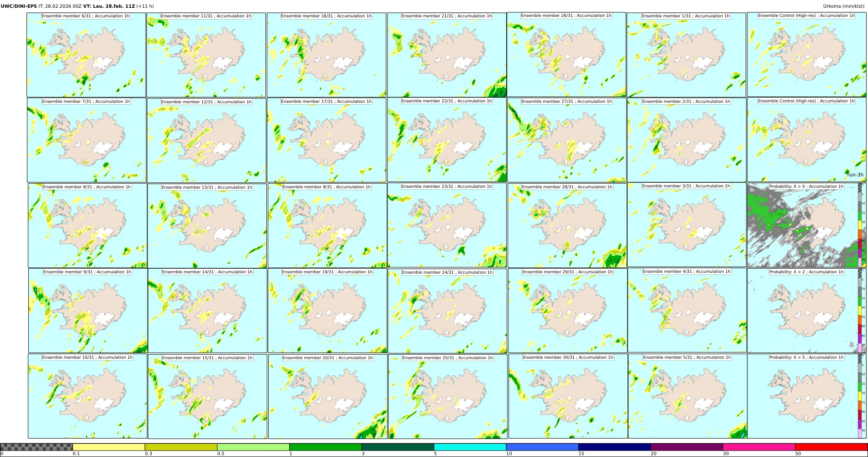Click the Ensemble member 15/31 panel

pyautogui.click(x=207, y=397)
